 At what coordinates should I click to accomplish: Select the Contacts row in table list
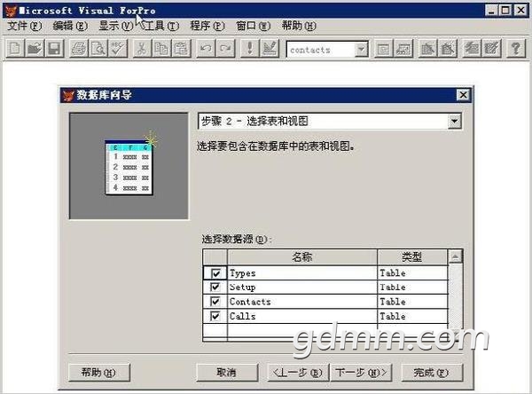pos(301,302)
